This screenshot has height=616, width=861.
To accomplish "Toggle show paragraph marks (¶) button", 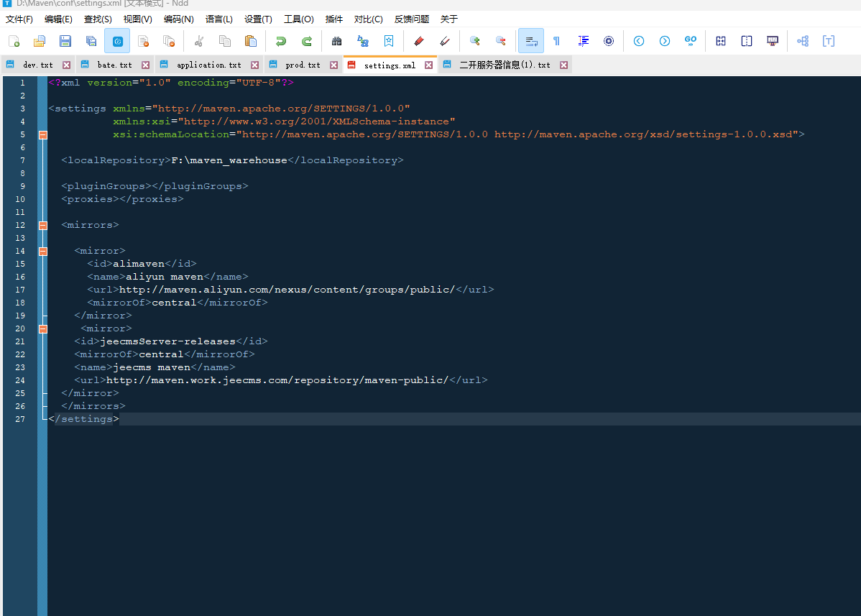I will pos(556,41).
